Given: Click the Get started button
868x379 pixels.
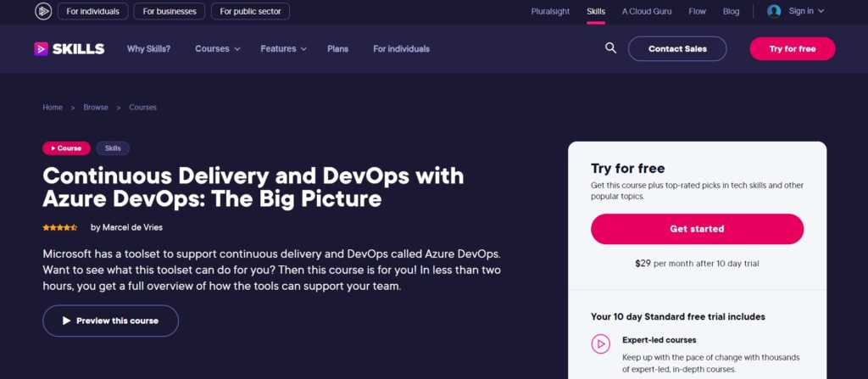Looking at the screenshot, I should [697, 229].
